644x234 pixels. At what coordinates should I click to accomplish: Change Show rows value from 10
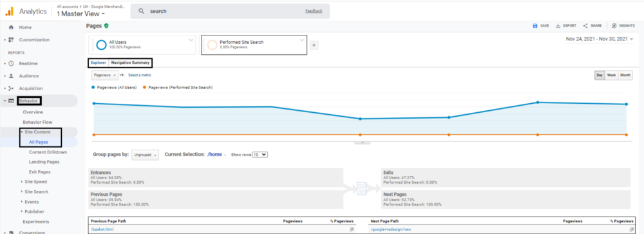[260, 155]
